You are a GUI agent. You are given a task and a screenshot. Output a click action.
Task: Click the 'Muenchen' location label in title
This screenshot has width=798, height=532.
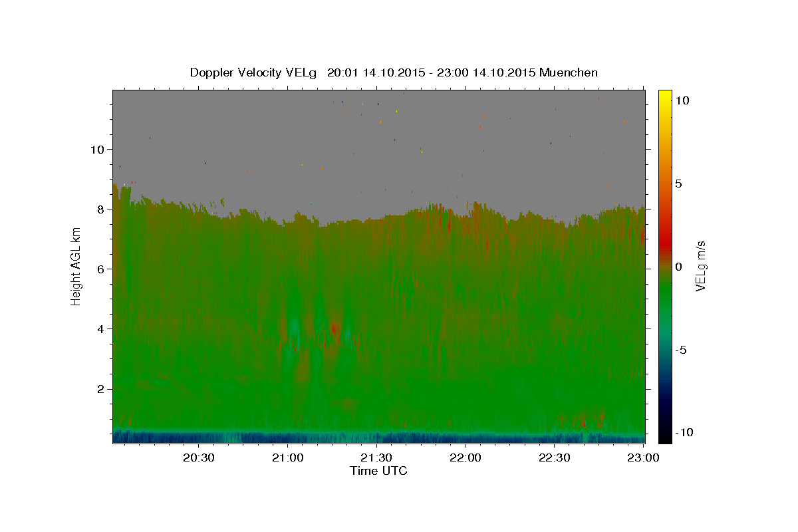point(569,72)
